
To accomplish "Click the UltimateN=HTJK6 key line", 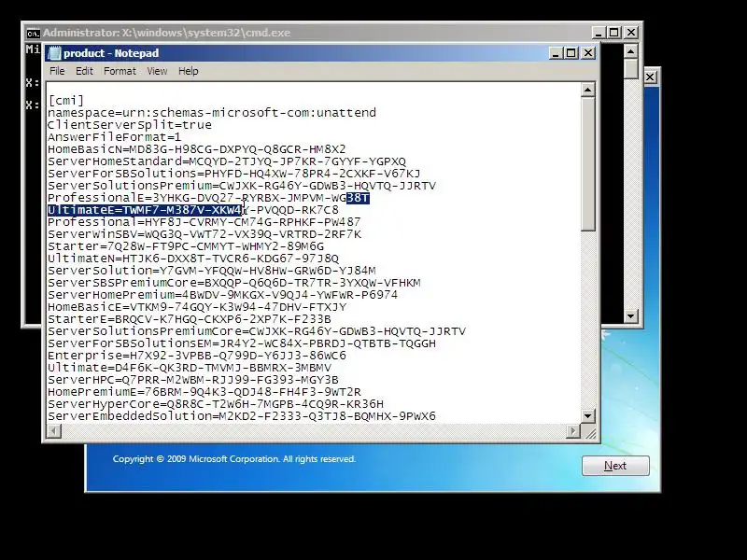I will click(193, 259).
